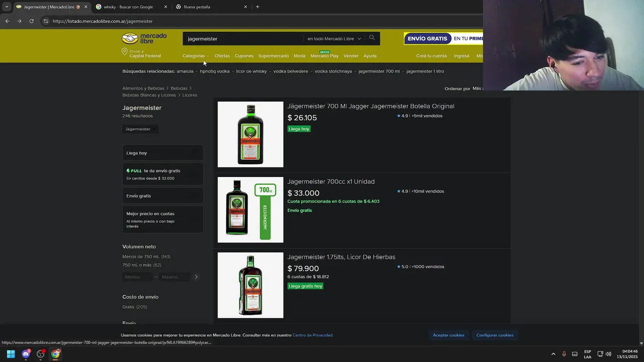Image resolution: width=644 pixels, height=362 pixels.
Task: Toggle the Llega hoy filter
Action: [163, 153]
